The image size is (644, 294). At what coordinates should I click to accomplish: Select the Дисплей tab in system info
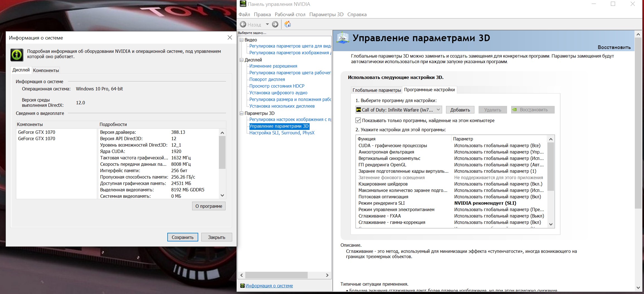21,70
